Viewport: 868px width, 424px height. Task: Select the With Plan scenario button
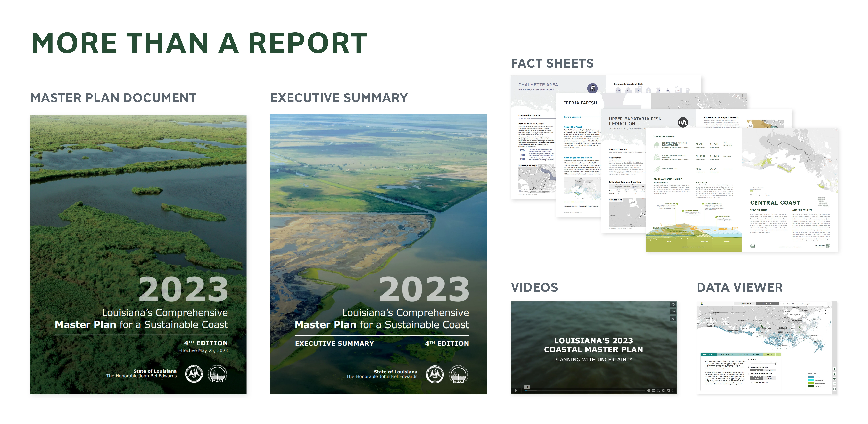(x=770, y=378)
